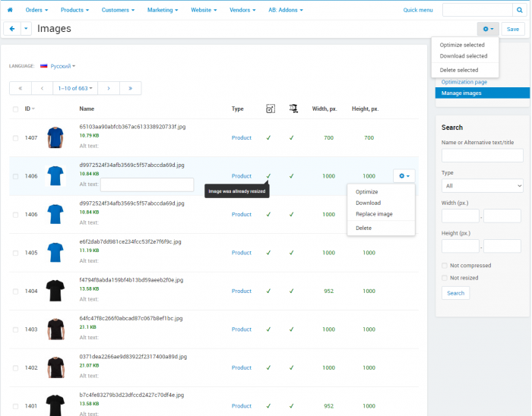
Task: Go to the home dashboard icon
Action: [x=10, y=10]
